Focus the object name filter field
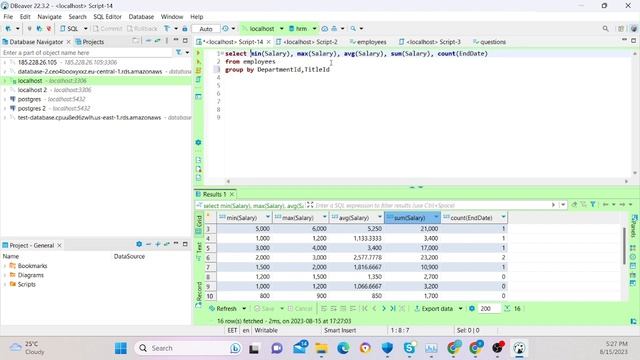640x360 pixels. pyautogui.click(x=87, y=53)
